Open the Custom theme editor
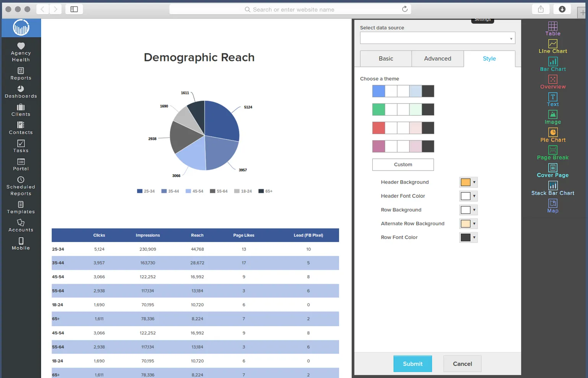Screen dimensions: 588x378 (x=403, y=165)
